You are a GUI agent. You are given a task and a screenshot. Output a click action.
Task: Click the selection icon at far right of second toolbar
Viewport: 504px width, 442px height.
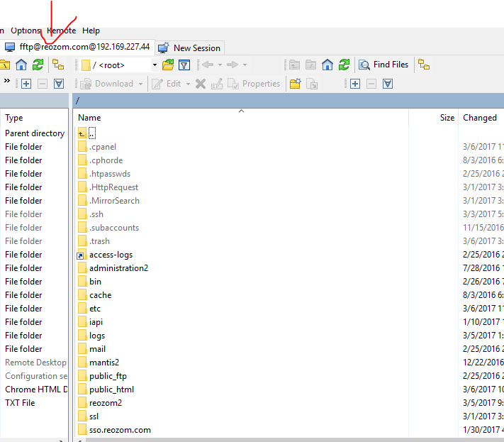(x=388, y=84)
